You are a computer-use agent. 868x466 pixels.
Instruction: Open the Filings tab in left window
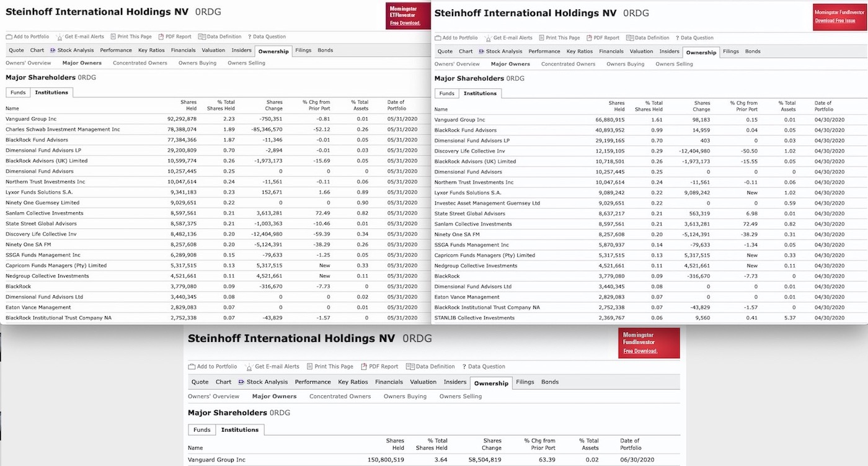303,50
